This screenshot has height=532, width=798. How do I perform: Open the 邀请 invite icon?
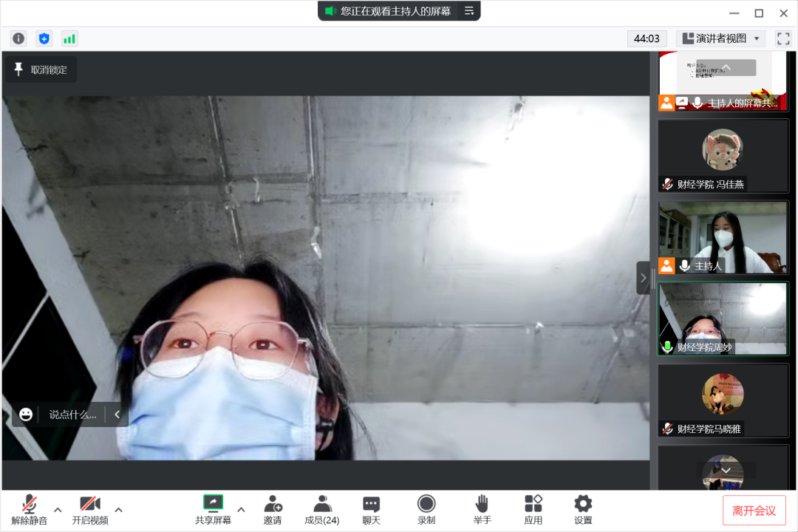pyautogui.click(x=273, y=510)
